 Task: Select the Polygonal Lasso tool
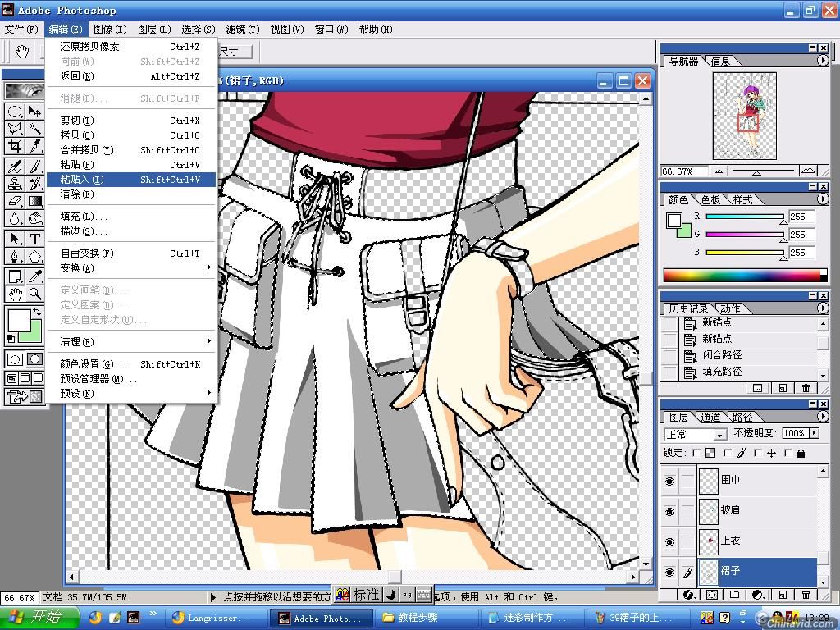pyautogui.click(x=15, y=129)
